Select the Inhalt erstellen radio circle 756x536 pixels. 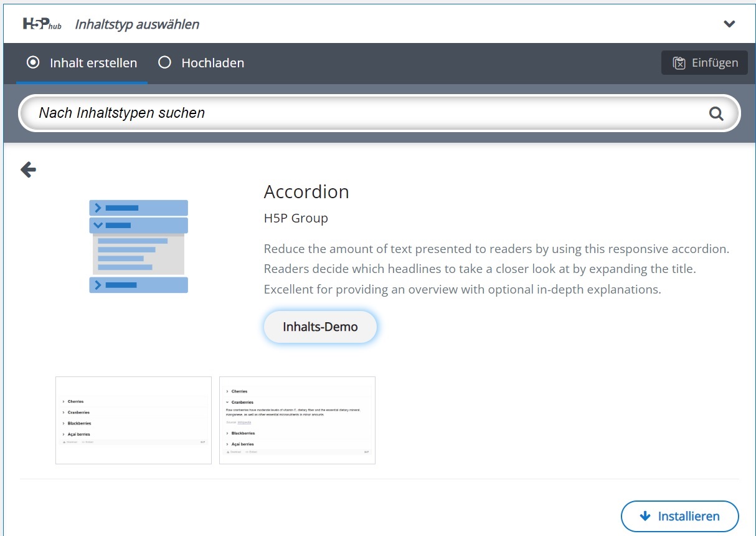tap(33, 63)
